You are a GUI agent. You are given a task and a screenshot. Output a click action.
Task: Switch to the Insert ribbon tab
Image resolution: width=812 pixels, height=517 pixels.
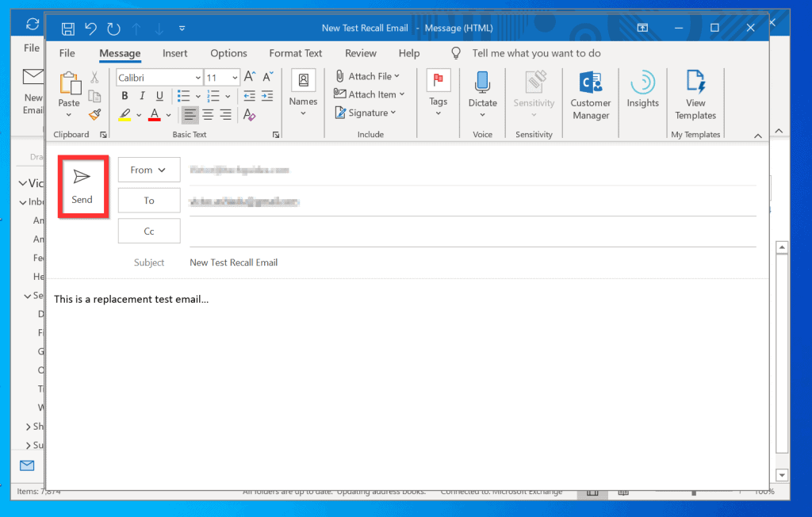[175, 53]
